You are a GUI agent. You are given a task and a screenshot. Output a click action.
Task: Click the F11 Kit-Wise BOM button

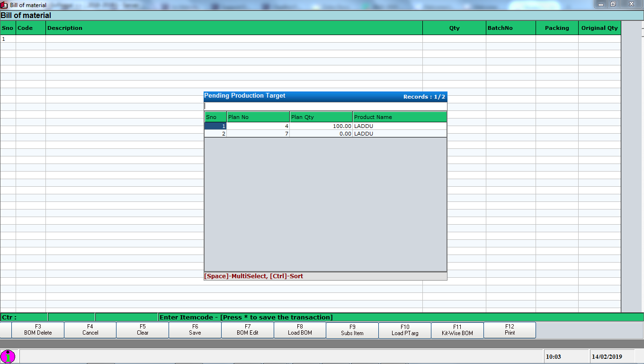click(x=457, y=330)
